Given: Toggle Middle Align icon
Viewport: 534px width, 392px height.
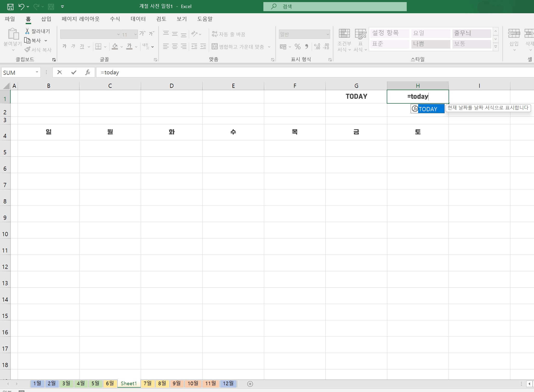Looking at the screenshot, I should (x=175, y=34).
